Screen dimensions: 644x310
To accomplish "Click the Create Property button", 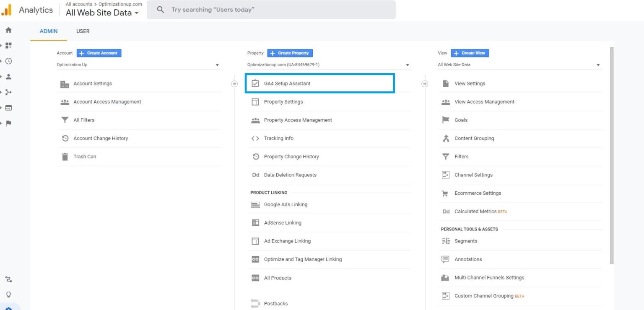I will pyautogui.click(x=290, y=53).
